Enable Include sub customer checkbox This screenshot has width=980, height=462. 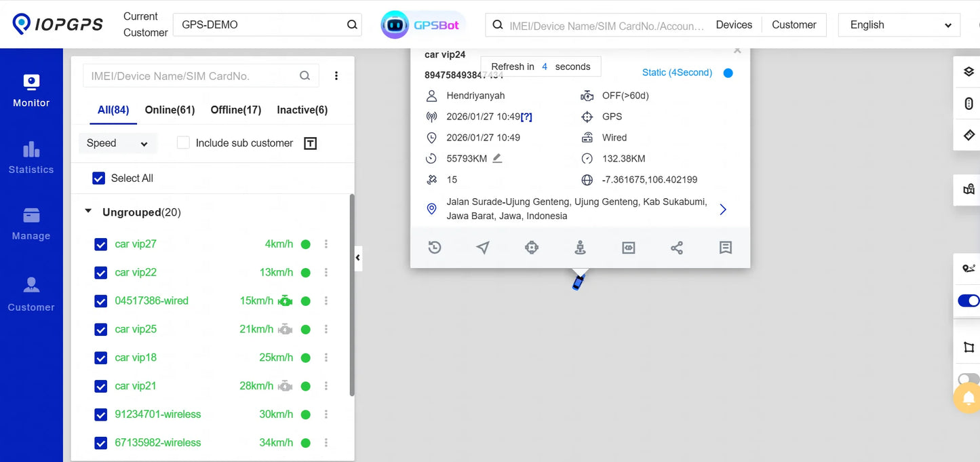[x=183, y=142]
